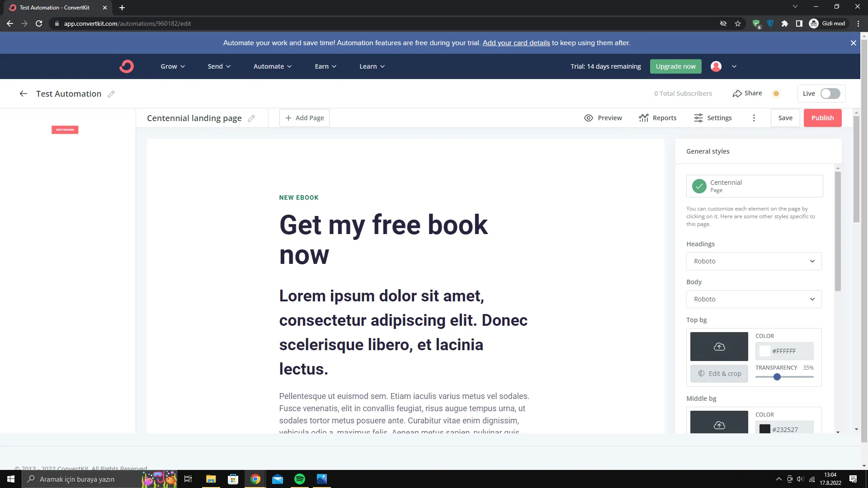Image resolution: width=868 pixels, height=488 pixels.
Task: Click the Centennial Page green checkmark
Action: point(699,186)
